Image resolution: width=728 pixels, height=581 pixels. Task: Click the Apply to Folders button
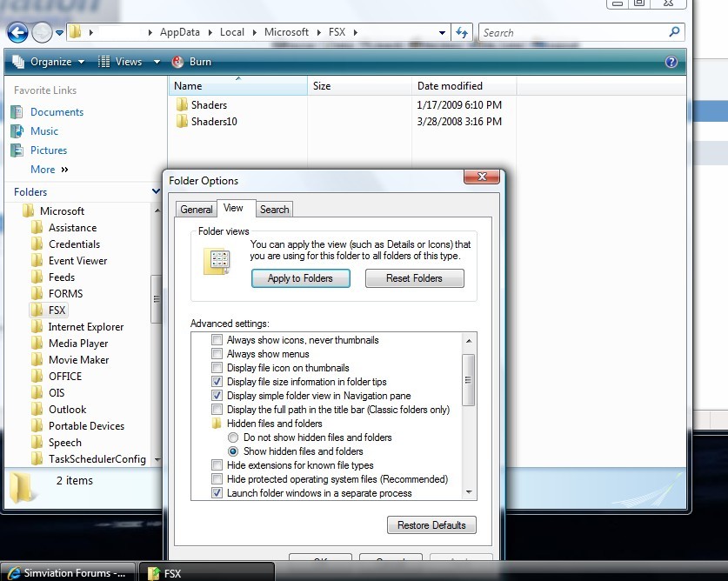[300, 278]
